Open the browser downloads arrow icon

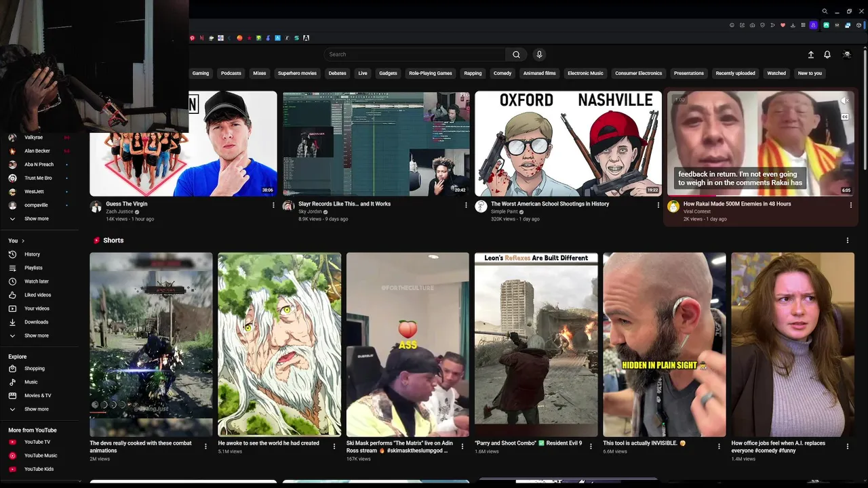tap(793, 25)
